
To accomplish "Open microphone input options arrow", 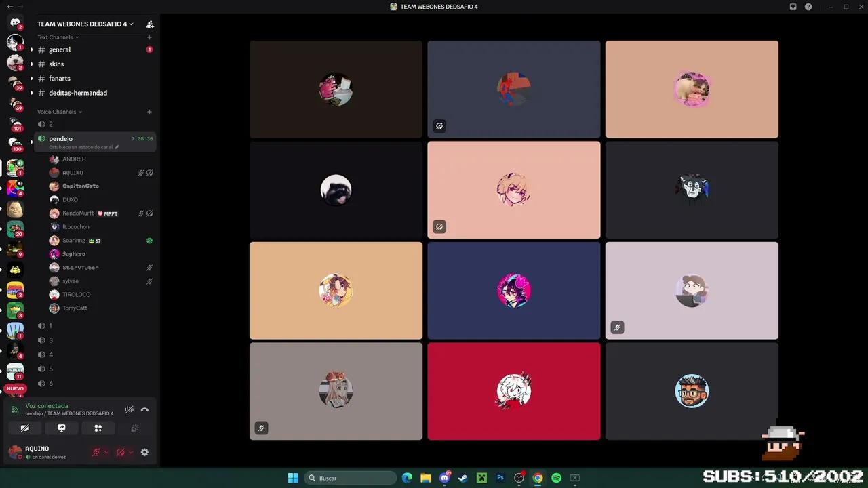I will [106, 452].
